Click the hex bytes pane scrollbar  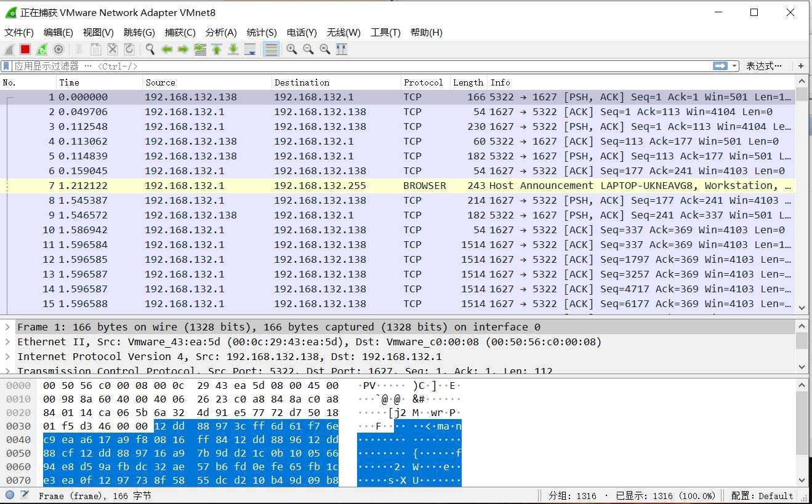[802, 433]
